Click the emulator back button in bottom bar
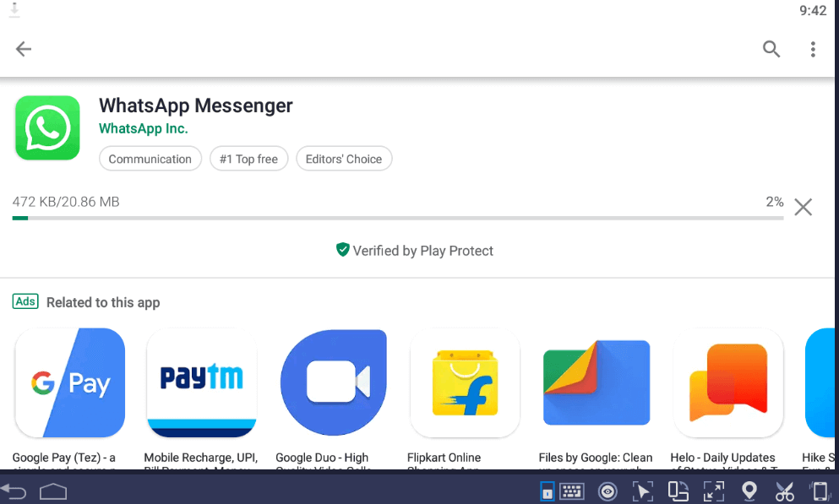The height and width of the screenshot is (504, 839). [14, 491]
